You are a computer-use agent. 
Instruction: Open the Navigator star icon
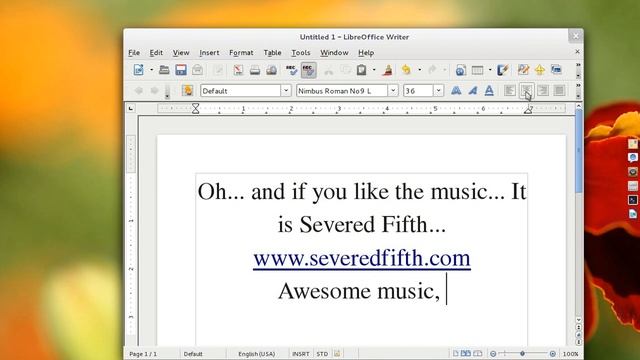click(540, 70)
